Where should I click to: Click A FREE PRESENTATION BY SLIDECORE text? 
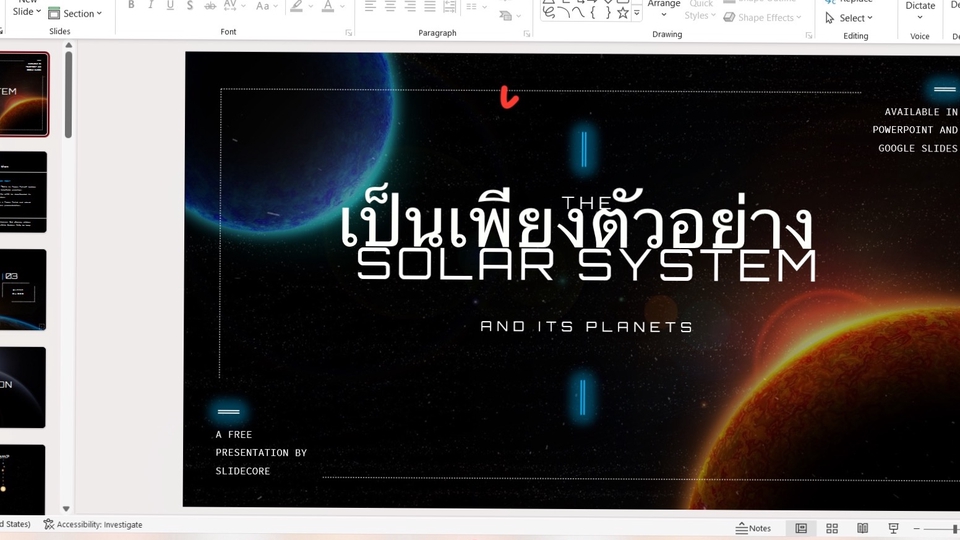(261, 452)
